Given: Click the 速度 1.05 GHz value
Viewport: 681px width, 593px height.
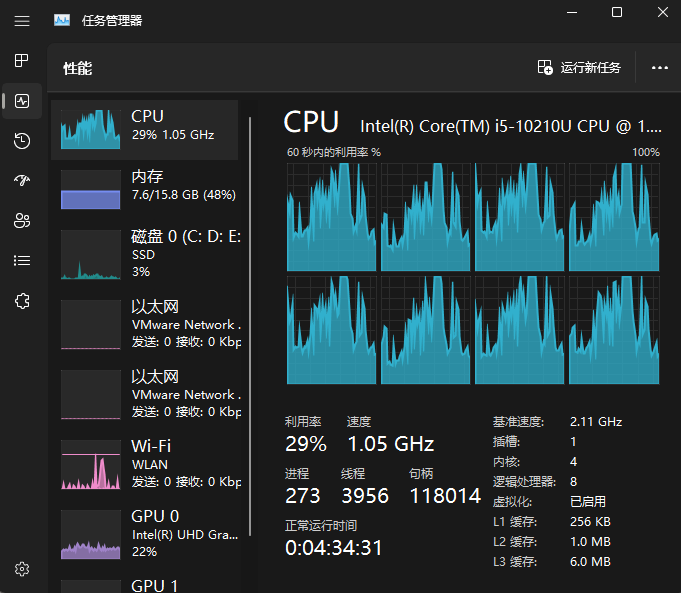Looking at the screenshot, I should (x=391, y=444).
